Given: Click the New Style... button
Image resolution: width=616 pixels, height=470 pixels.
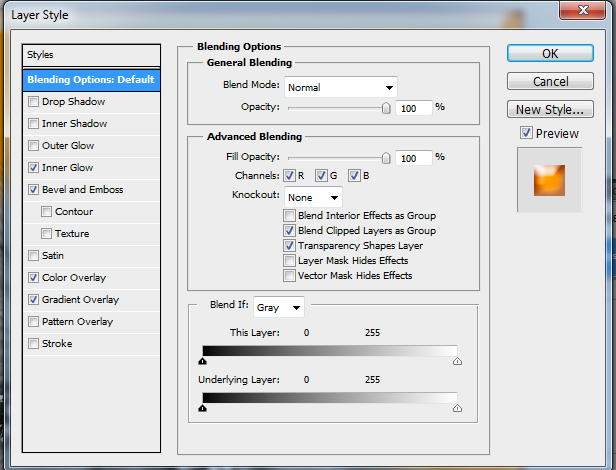Looking at the screenshot, I should coord(551,110).
